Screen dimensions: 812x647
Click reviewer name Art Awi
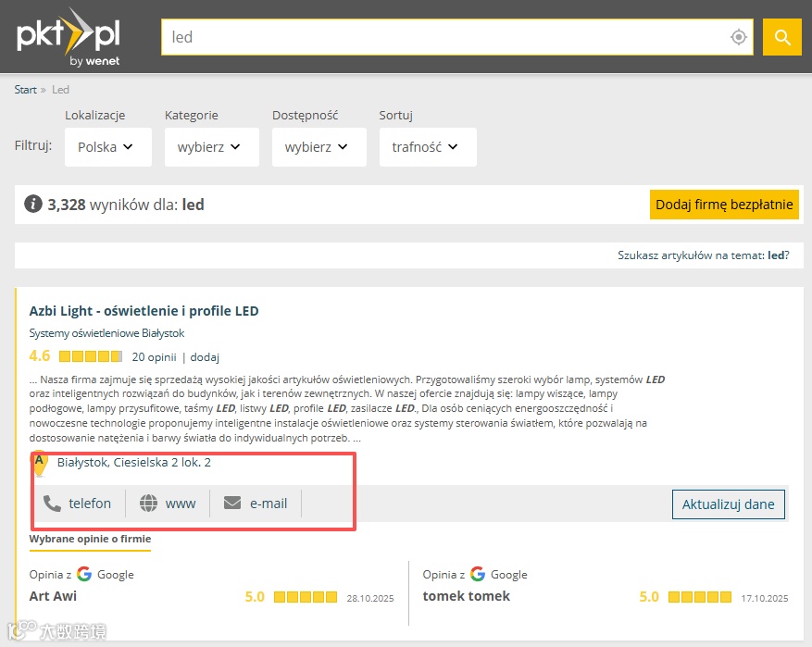(53, 596)
